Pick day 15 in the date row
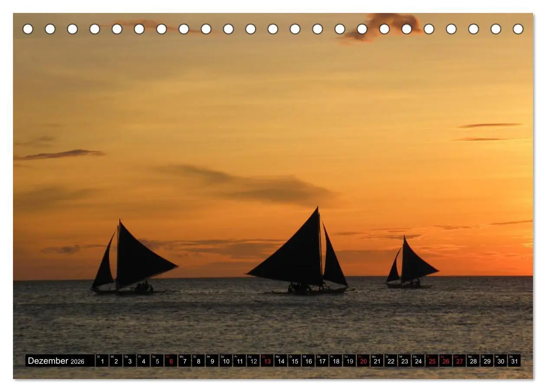The image size is (546, 392). click(x=294, y=360)
